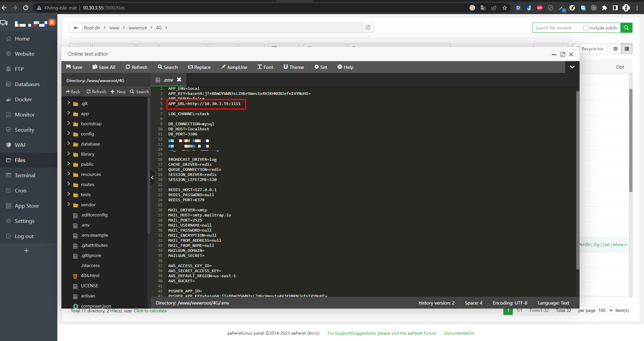Screen dimensions: 644x341
Task: Go to Databases in sidebar menu
Action: [27, 84]
